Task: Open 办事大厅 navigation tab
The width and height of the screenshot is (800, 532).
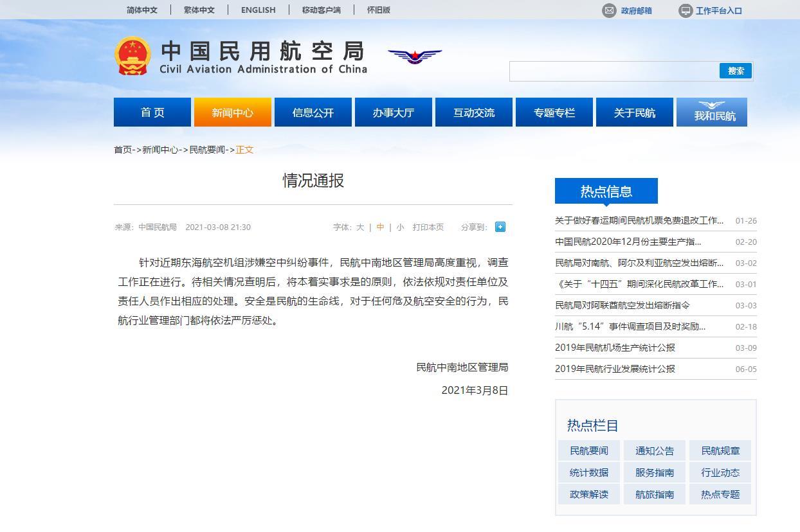Action: click(x=394, y=112)
